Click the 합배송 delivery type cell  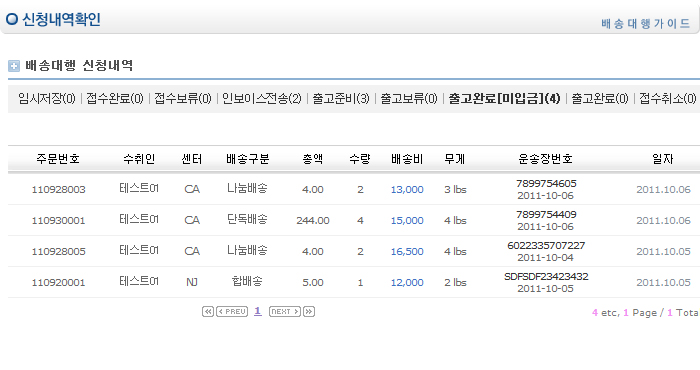click(247, 282)
